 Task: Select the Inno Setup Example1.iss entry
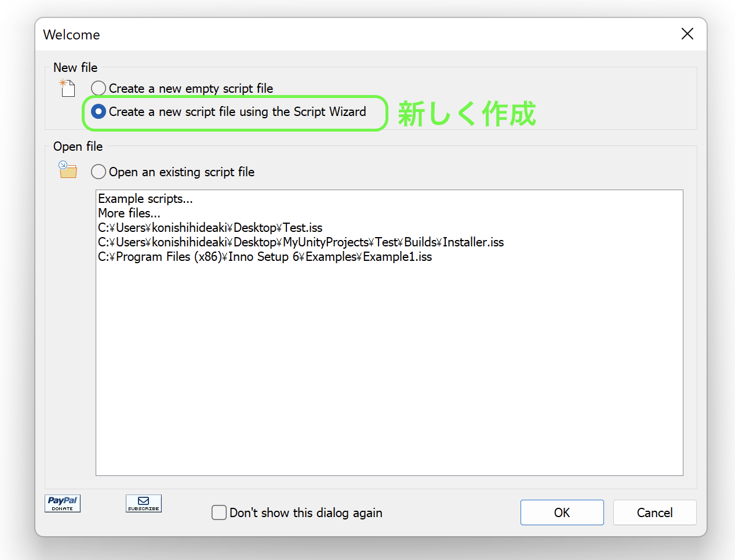pos(265,257)
